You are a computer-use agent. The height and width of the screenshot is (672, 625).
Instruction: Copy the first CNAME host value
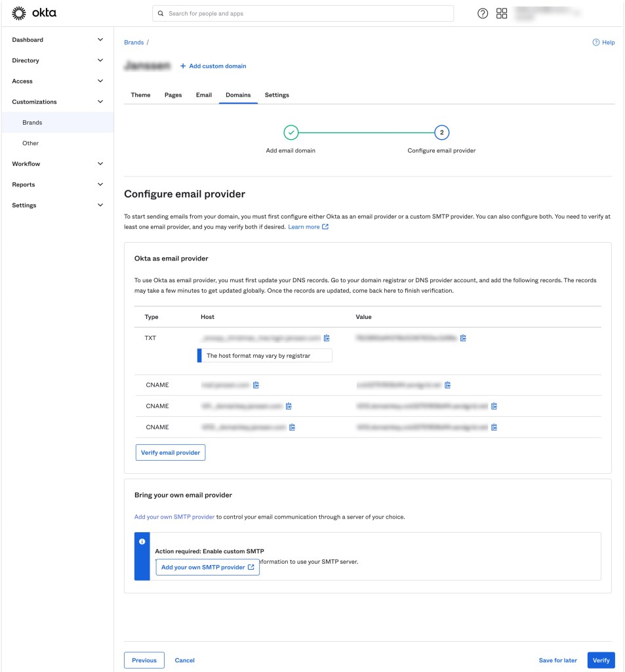[x=256, y=385]
